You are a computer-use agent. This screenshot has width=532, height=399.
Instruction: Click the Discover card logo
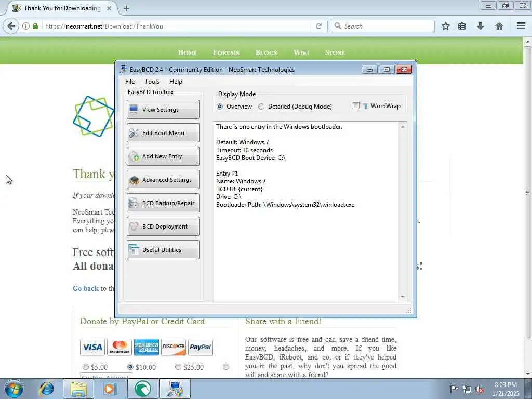174,347
